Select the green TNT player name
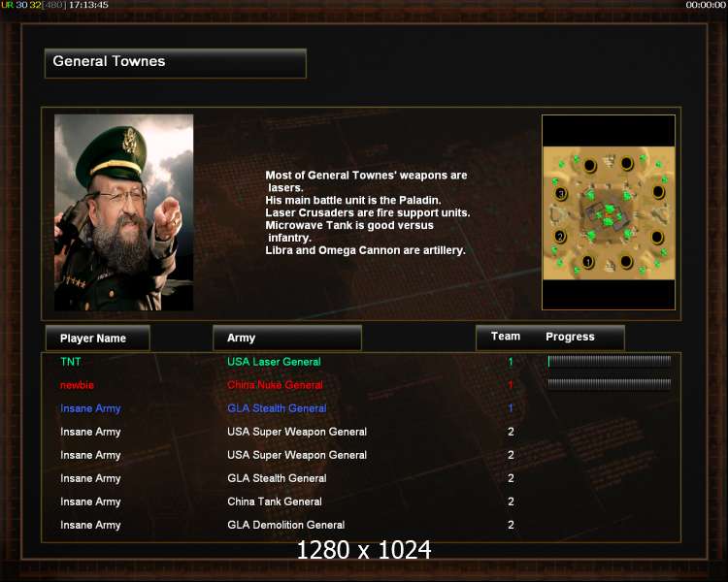The height and width of the screenshot is (582, 728). (x=71, y=362)
